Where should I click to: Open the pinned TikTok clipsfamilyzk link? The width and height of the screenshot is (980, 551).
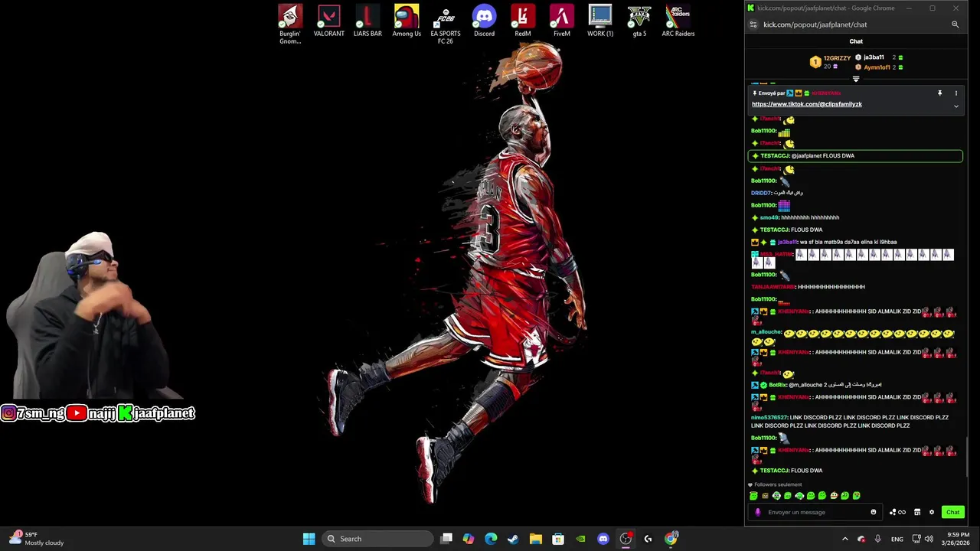click(x=807, y=104)
